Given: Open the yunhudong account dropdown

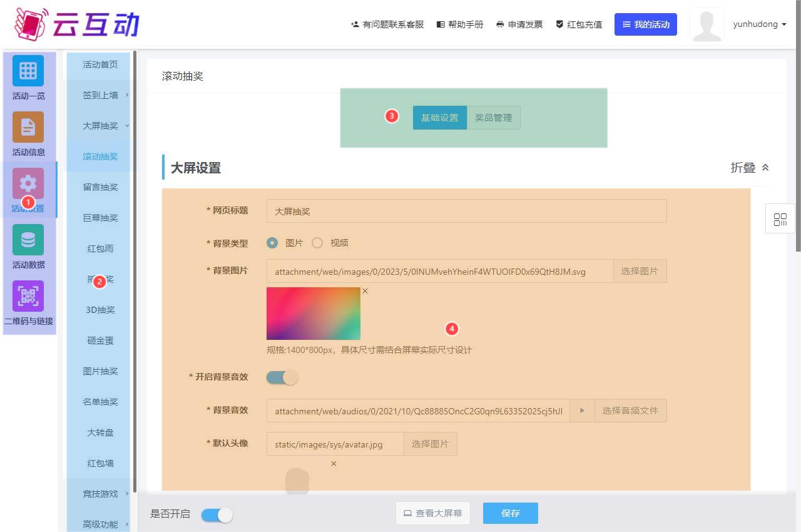Looking at the screenshot, I should (x=759, y=24).
